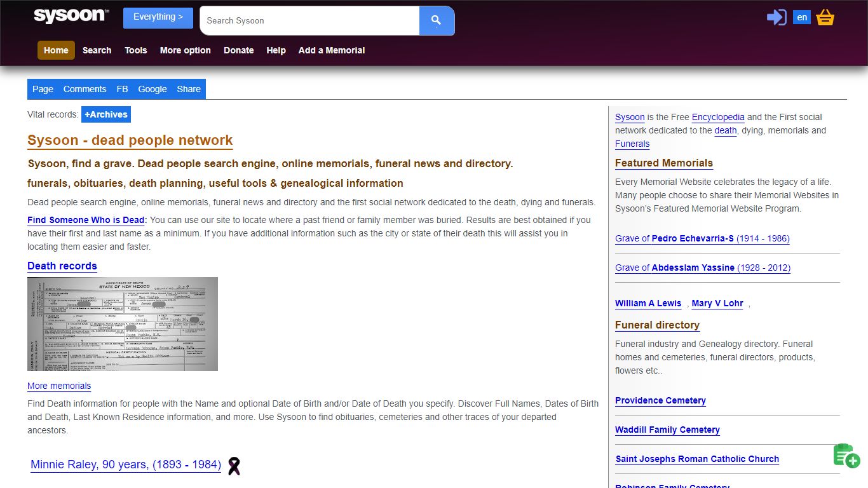Viewport: 868px width, 488px height.
Task: Open the shopping basket icon
Action: pos(825,17)
